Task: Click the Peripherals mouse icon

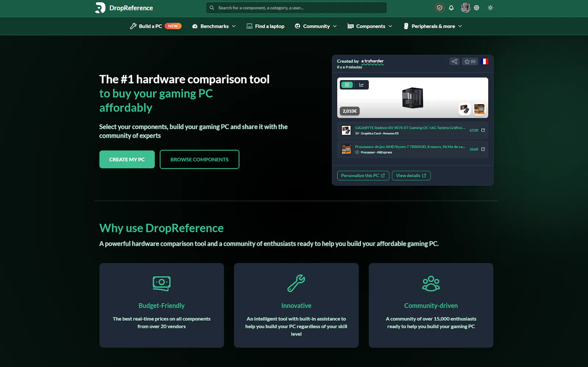Action: point(406,26)
